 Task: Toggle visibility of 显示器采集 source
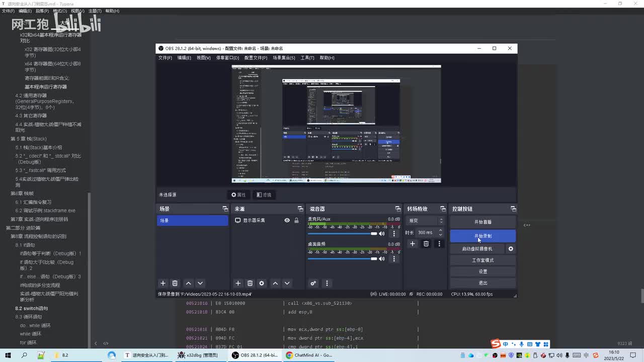[x=287, y=220]
